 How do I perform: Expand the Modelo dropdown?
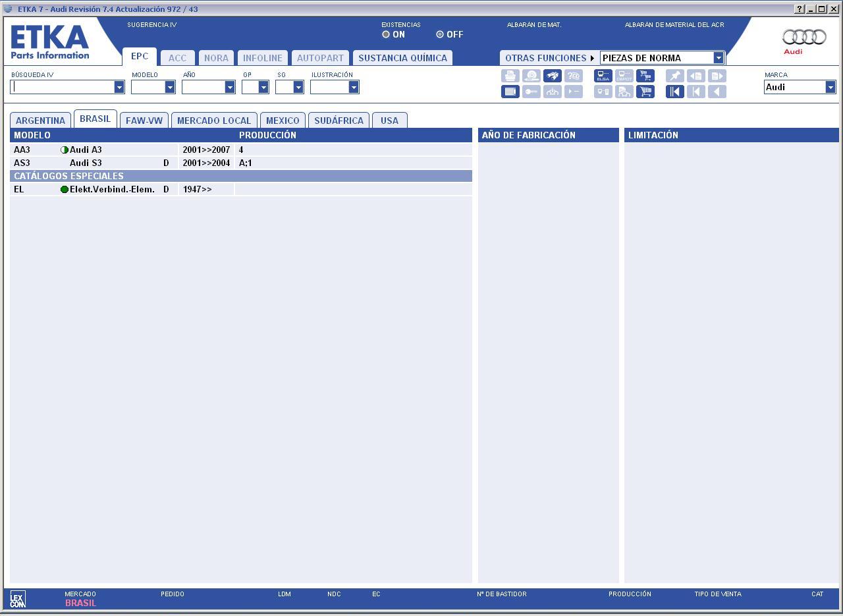pyautogui.click(x=170, y=87)
